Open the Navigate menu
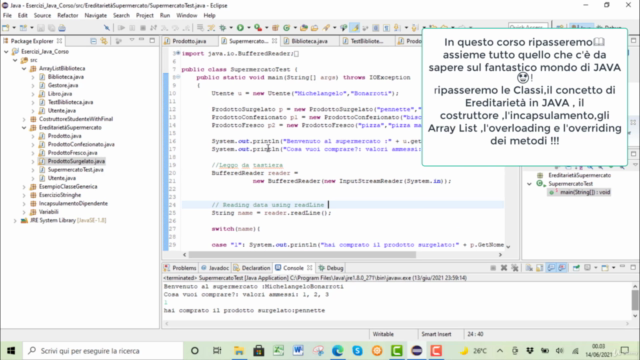 click(96, 16)
